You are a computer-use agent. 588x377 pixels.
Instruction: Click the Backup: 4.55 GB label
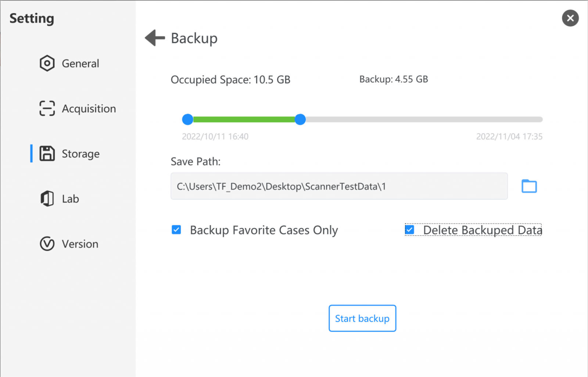coord(394,79)
